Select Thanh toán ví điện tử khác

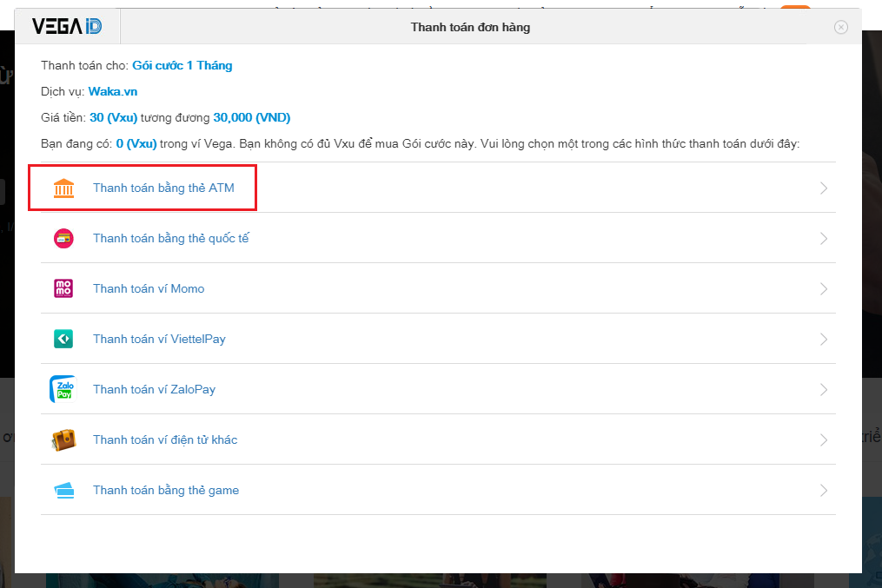(165, 440)
